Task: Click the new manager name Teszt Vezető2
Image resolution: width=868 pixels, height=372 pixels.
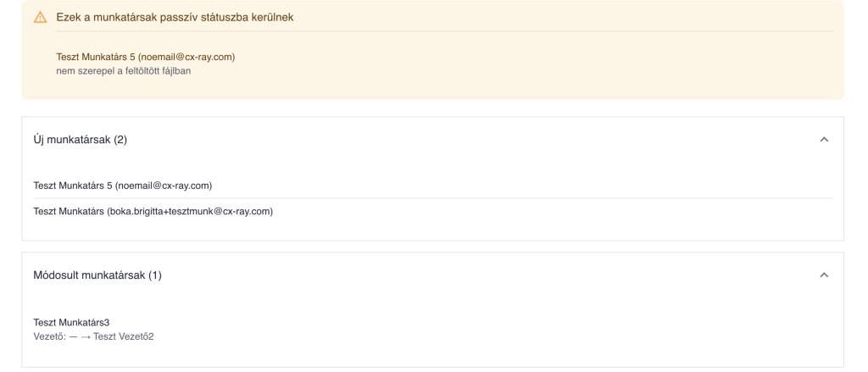Action: click(124, 336)
